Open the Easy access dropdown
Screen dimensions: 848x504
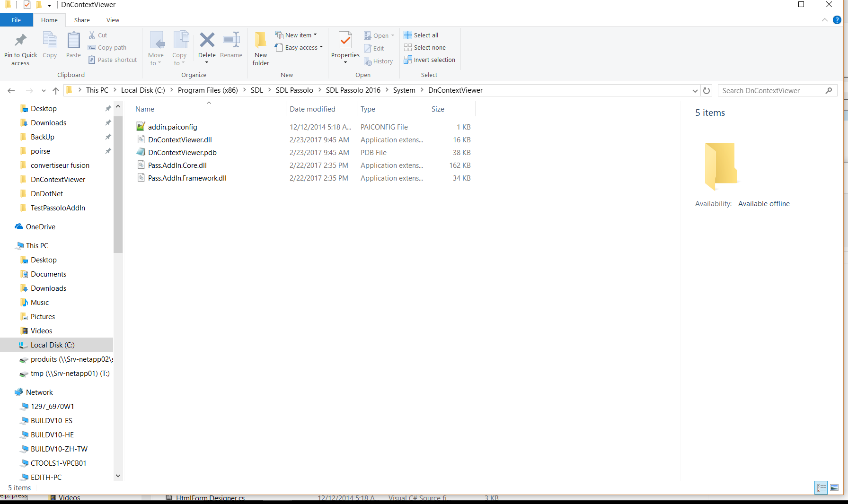[299, 47]
